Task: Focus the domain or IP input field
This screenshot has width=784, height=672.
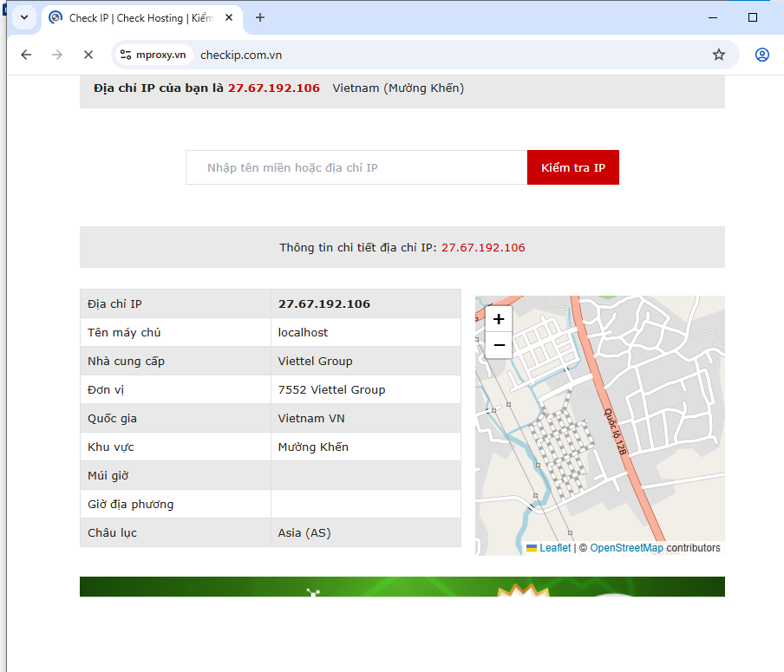Action: coord(356,167)
